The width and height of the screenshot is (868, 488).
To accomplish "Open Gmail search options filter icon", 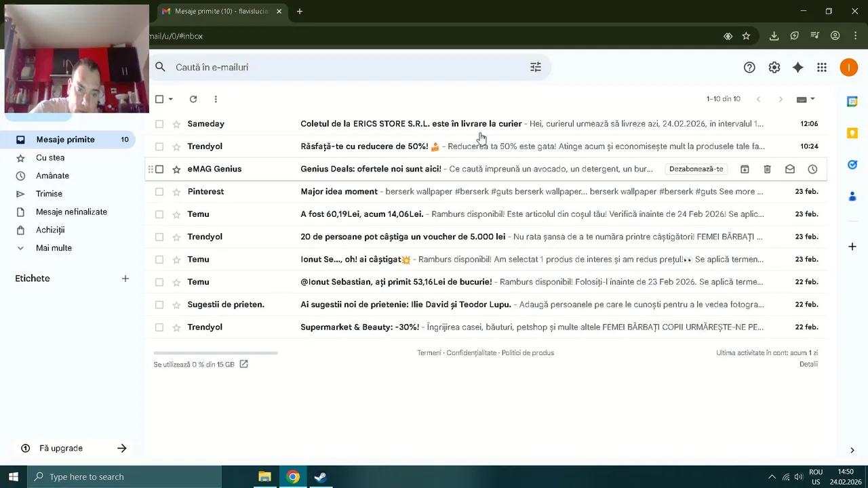I will 536,67.
